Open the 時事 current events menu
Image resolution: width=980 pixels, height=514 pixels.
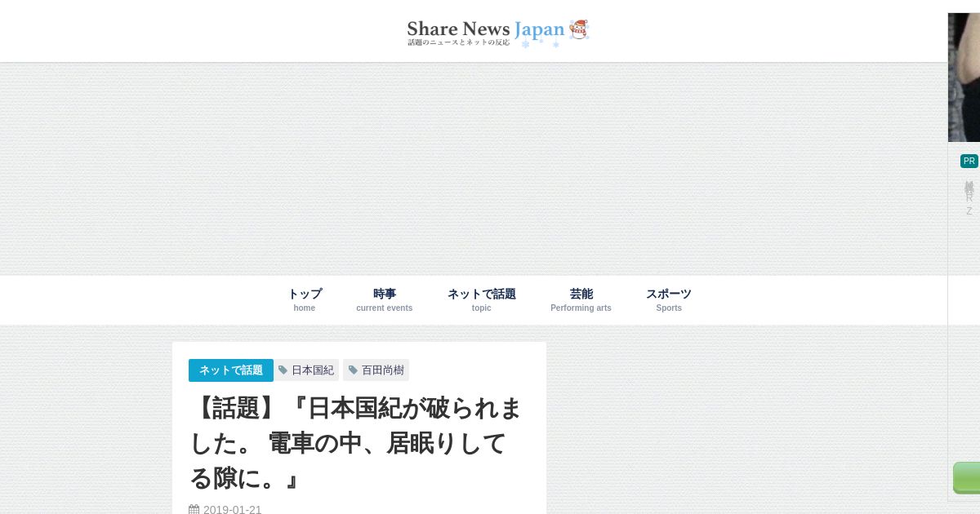tap(385, 299)
